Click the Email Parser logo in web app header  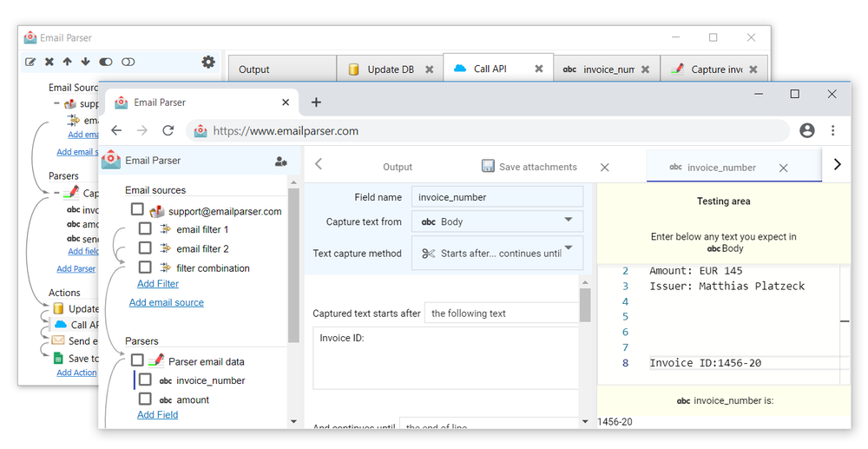point(111,160)
